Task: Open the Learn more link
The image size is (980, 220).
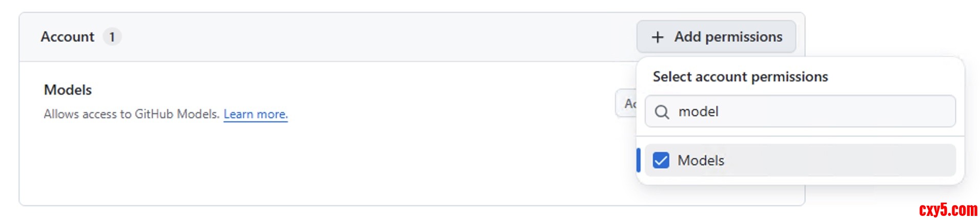Action: [x=255, y=114]
